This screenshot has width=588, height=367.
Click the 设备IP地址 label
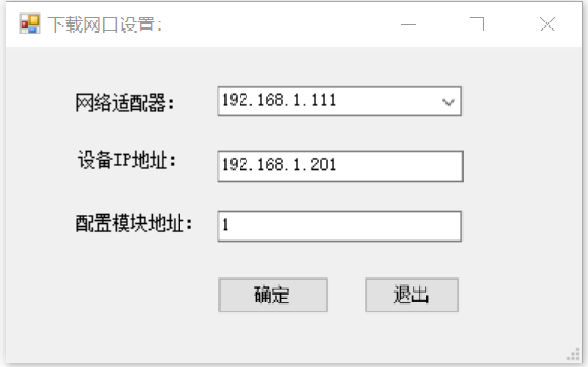tap(128, 160)
